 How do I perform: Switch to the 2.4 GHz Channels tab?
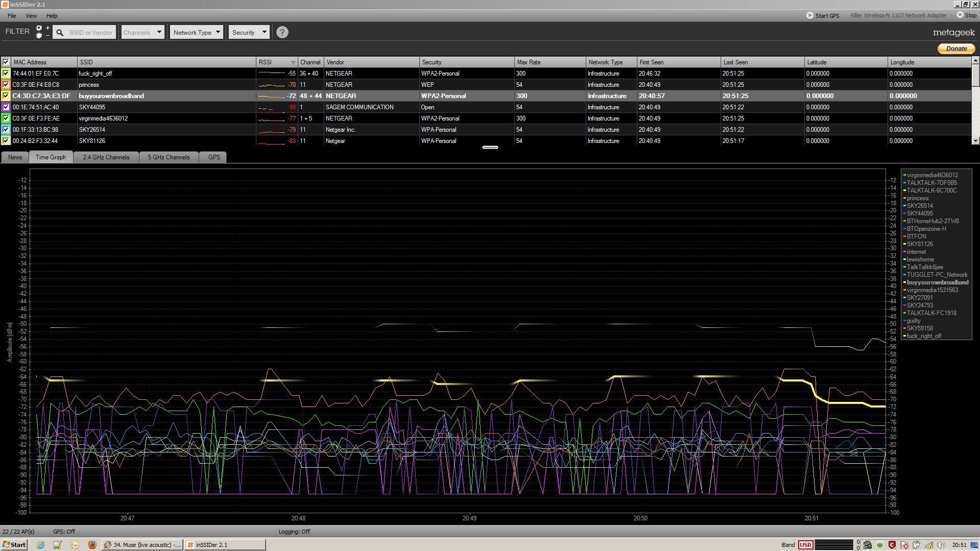[x=106, y=157]
